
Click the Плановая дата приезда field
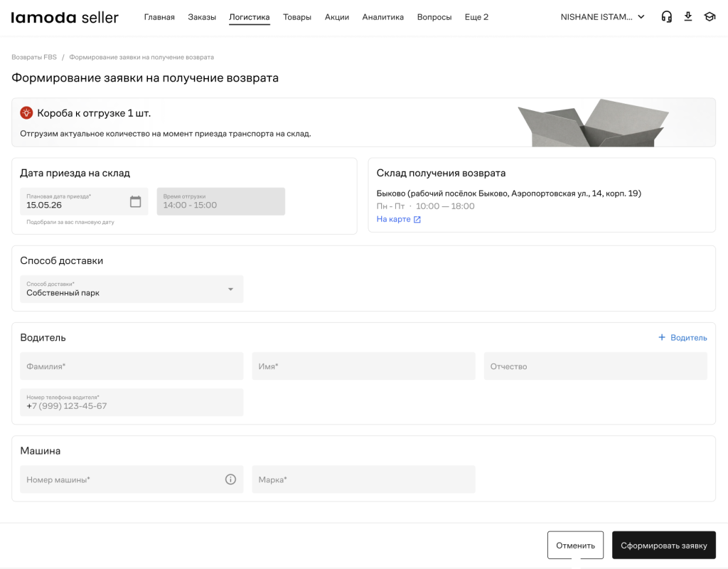(84, 201)
